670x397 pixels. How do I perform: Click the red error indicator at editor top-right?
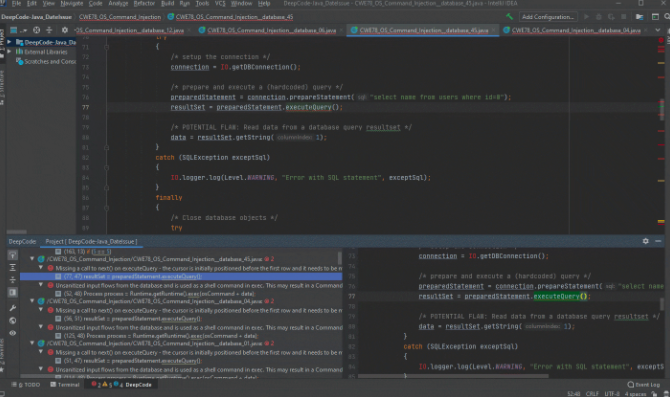(x=661, y=40)
